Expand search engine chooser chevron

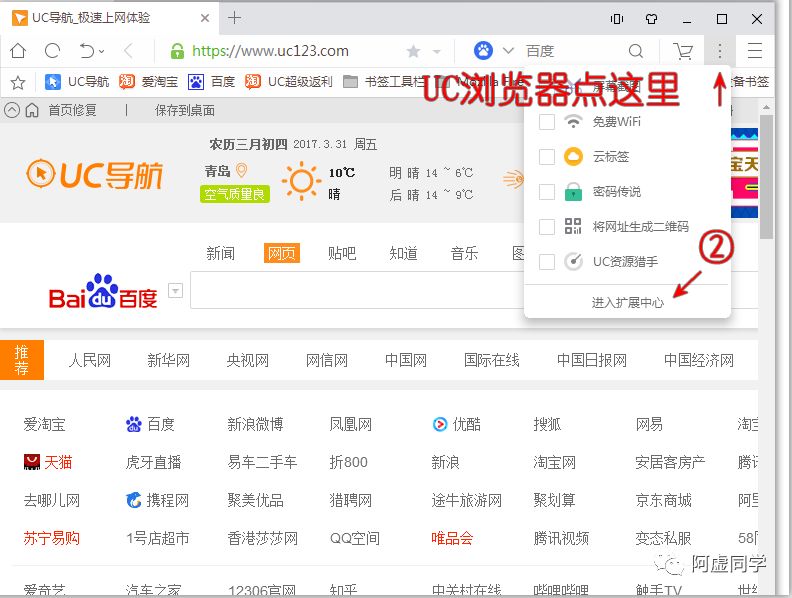pos(508,51)
